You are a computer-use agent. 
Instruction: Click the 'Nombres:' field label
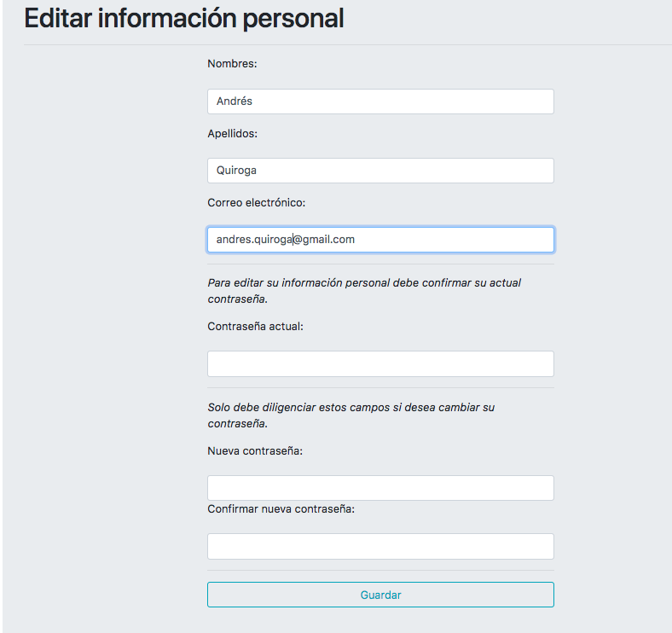pyautogui.click(x=232, y=64)
